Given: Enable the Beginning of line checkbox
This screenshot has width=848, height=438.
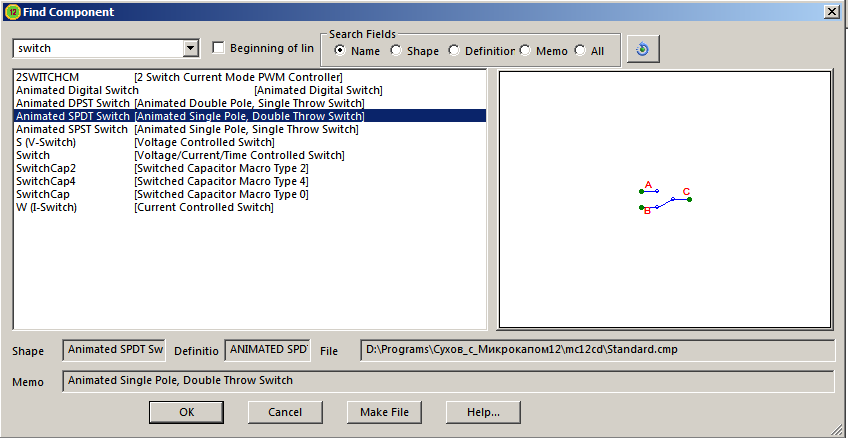Looking at the screenshot, I should coord(218,48).
